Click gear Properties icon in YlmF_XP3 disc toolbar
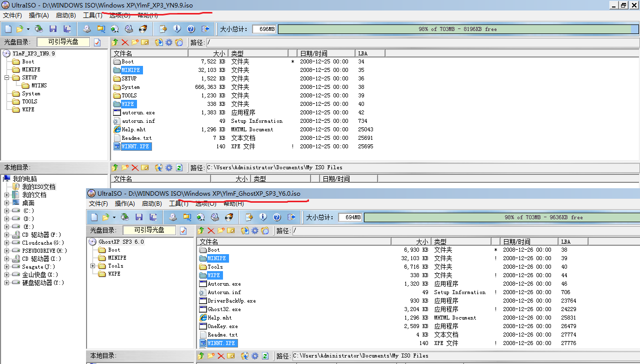640x364 pixels. (169, 42)
